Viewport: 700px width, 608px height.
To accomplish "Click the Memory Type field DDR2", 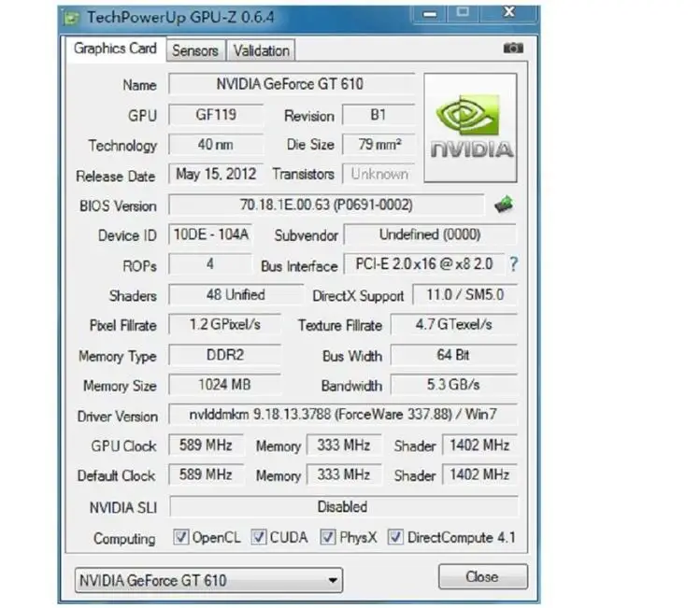I will [224, 355].
